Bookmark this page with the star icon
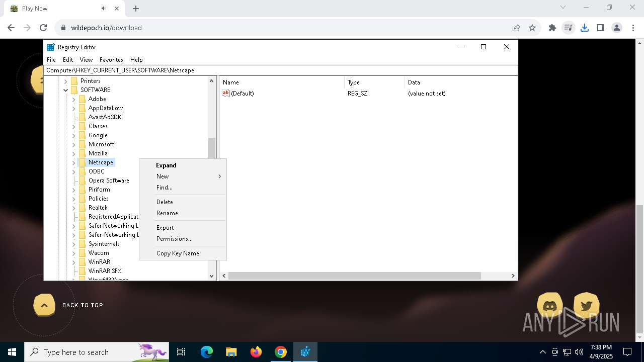The image size is (644, 362). 532,28
